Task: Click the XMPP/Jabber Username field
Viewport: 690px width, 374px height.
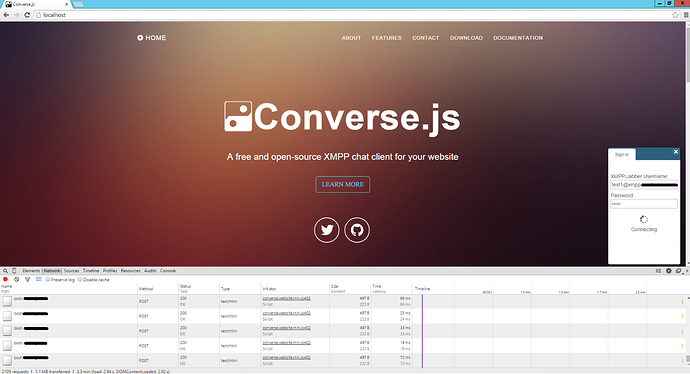Action: (x=644, y=185)
